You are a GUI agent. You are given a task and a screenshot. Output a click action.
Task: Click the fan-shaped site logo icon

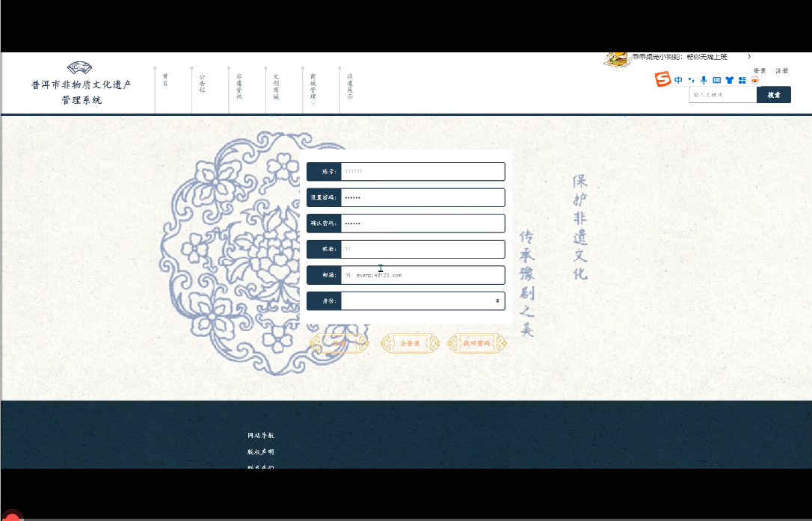coord(80,68)
